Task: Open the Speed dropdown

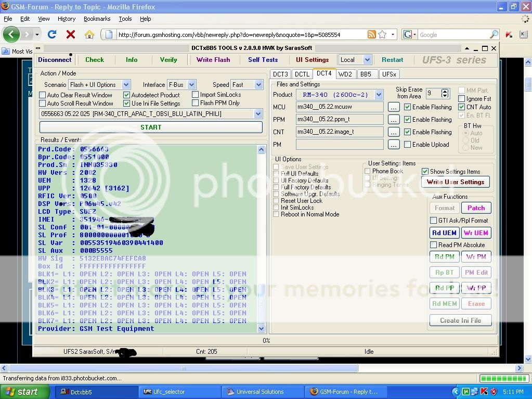Action: click(259, 84)
